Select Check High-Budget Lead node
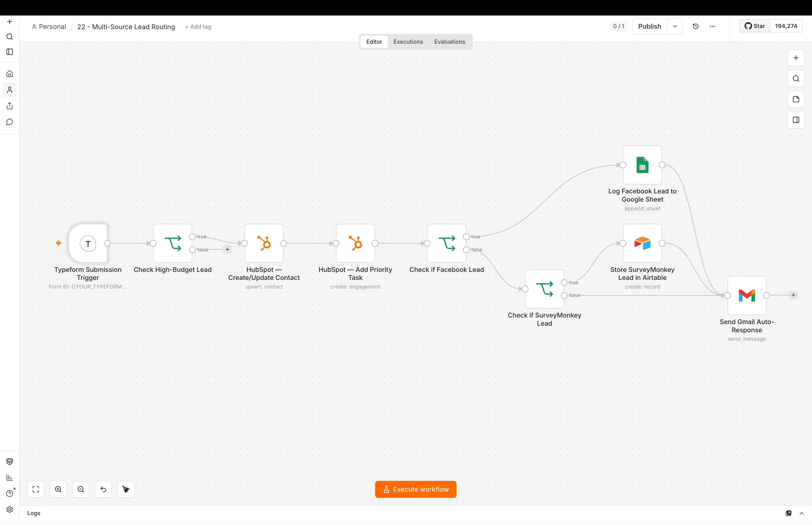The image size is (812, 525). (173, 243)
